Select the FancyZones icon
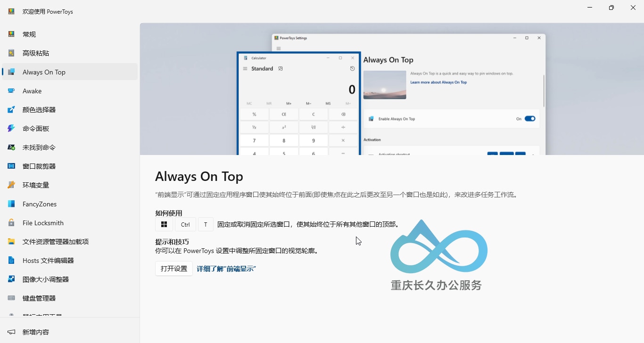 [x=11, y=204]
